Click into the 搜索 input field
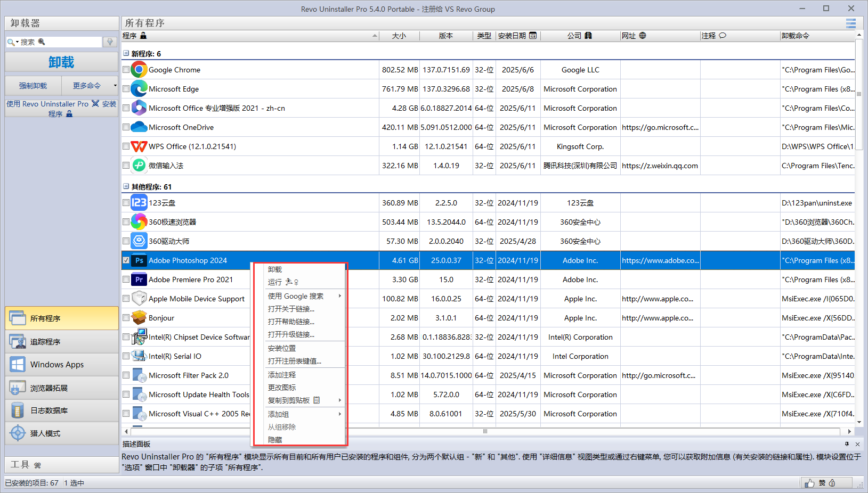The height and width of the screenshot is (493, 868). point(60,42)
